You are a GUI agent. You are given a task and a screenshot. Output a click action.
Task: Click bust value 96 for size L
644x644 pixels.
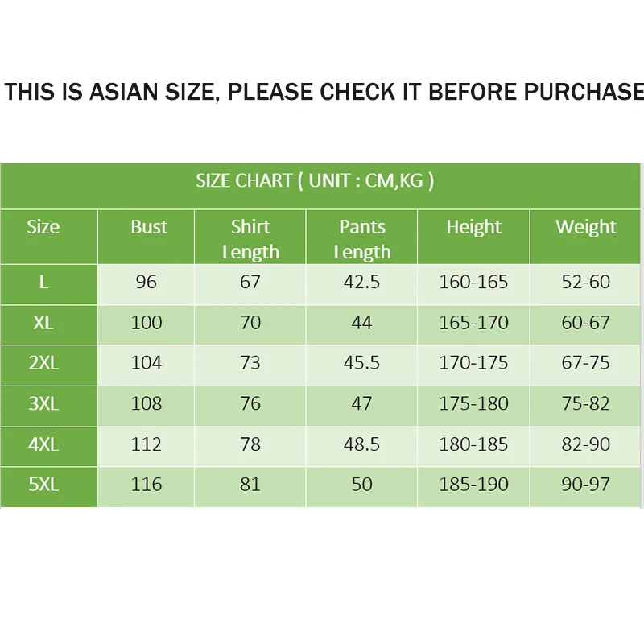coord(147,282)
